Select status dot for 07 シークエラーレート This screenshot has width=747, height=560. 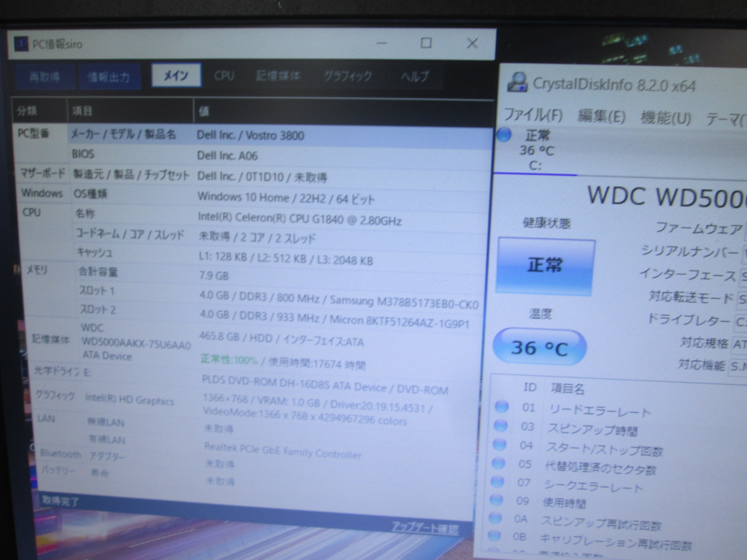point(498,481)
